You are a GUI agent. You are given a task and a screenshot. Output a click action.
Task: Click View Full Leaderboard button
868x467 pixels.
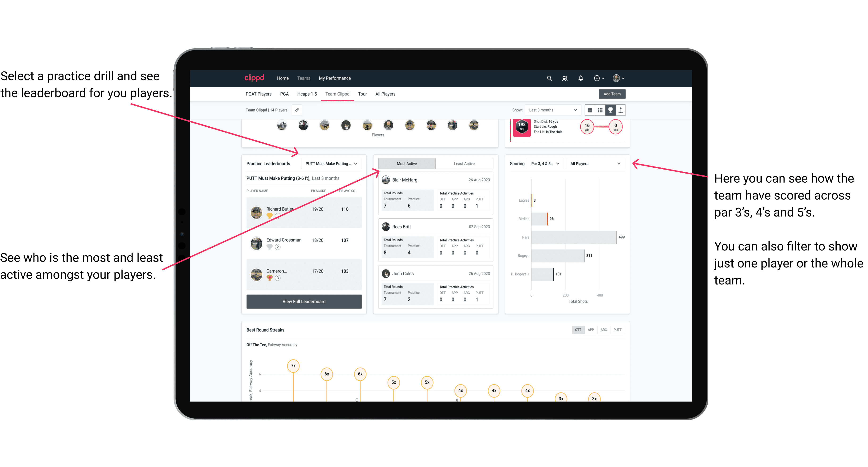point(304,302)
